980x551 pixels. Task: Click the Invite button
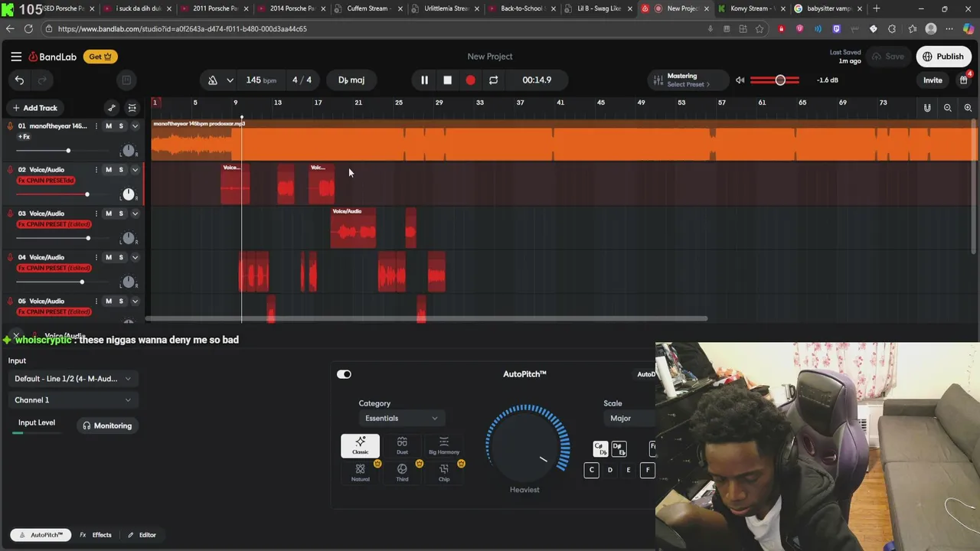coord(933,80)
